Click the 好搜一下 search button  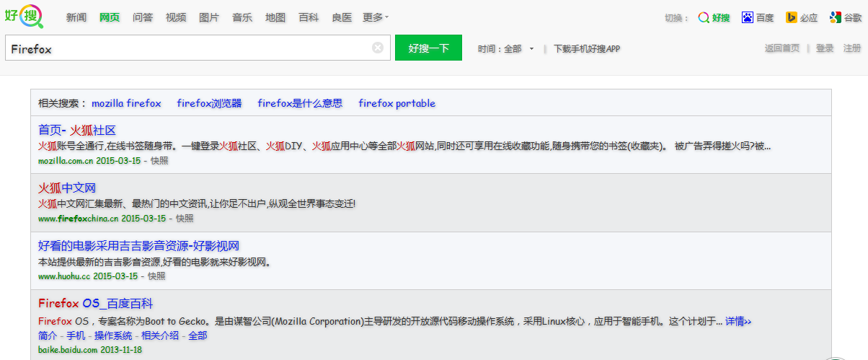pyautogui.click(x=428, y=48)
